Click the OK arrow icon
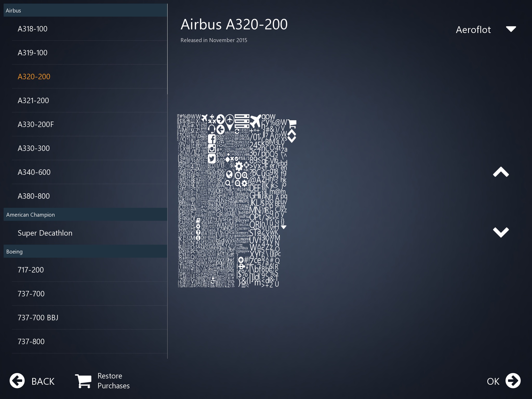532x399 pixels. tap(513, 381)
